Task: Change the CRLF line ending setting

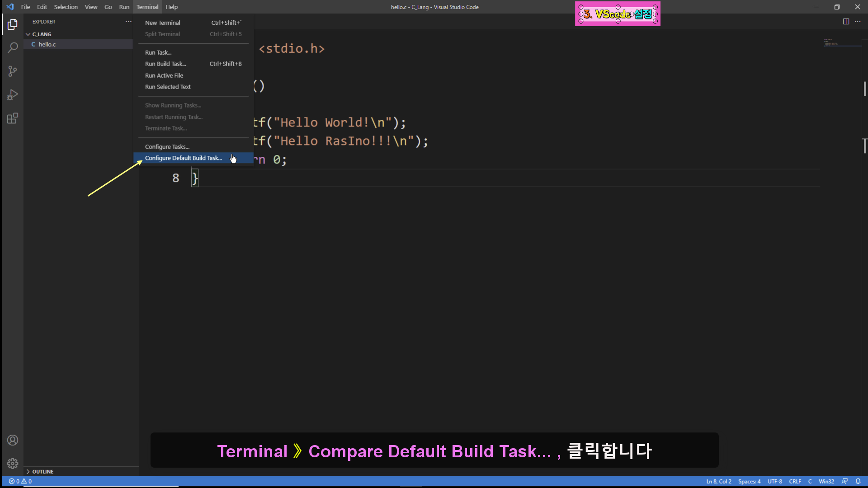Action: [795, 481]
